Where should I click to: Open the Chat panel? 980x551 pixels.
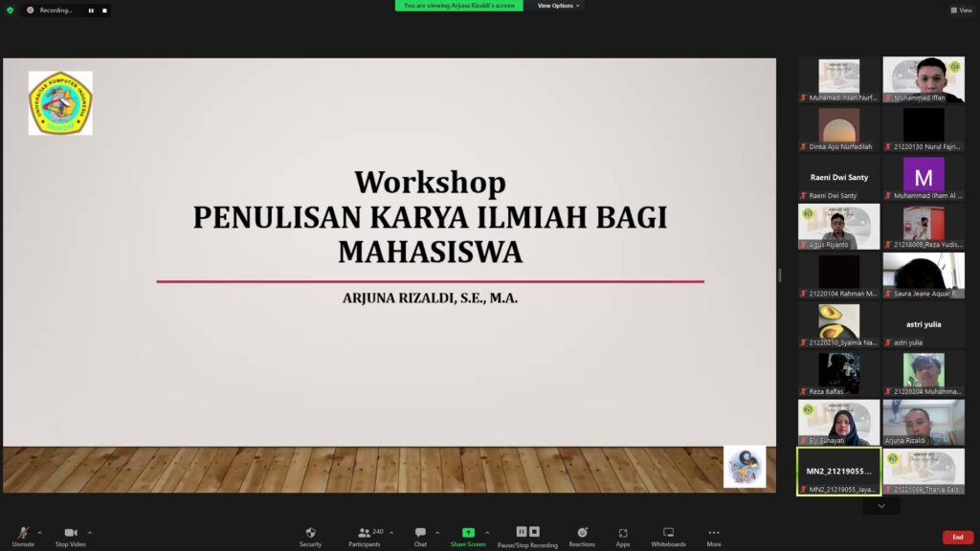point(420,534)
